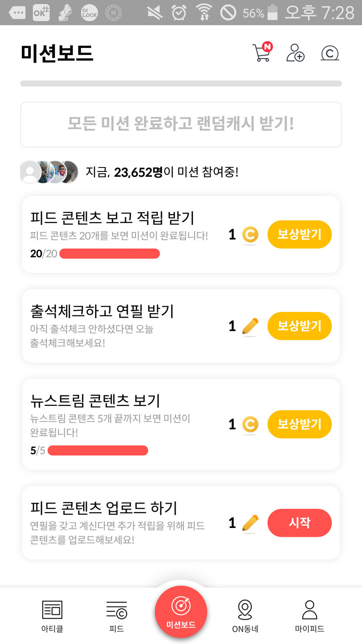Open the shopping cart icon

[x=262, y=53]
